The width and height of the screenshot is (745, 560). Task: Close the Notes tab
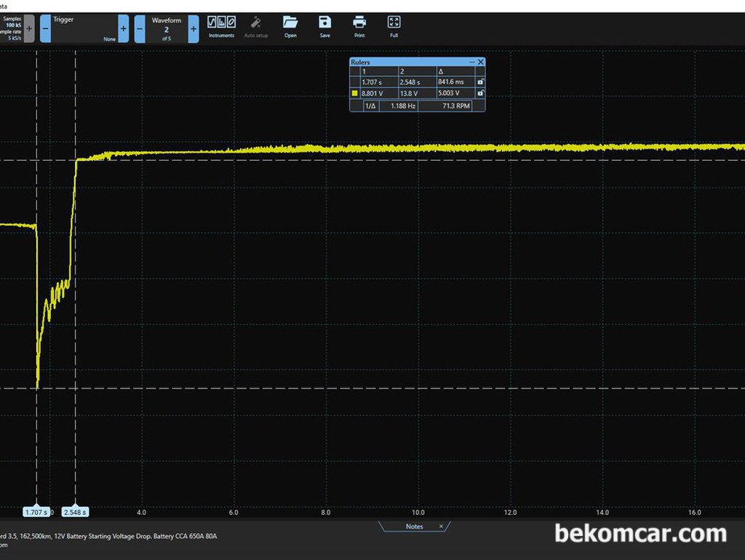click(x=441, y=527)
